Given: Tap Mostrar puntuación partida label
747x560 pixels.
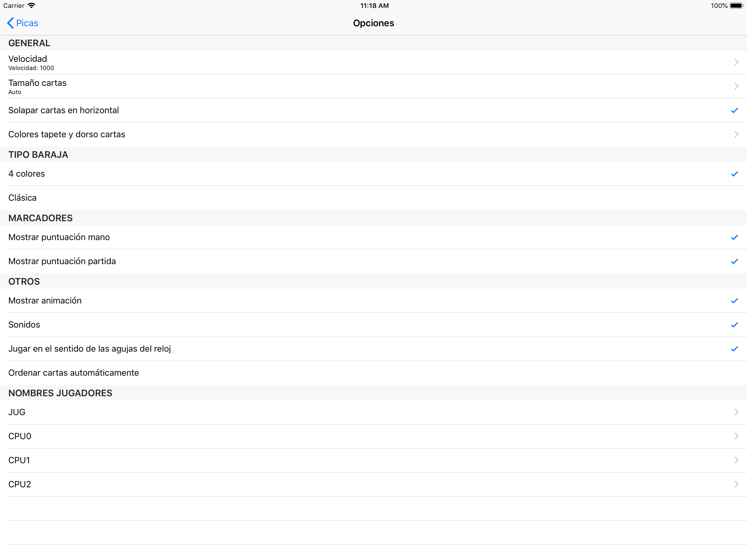Looking at the screenshot, I should coord(62,261).
